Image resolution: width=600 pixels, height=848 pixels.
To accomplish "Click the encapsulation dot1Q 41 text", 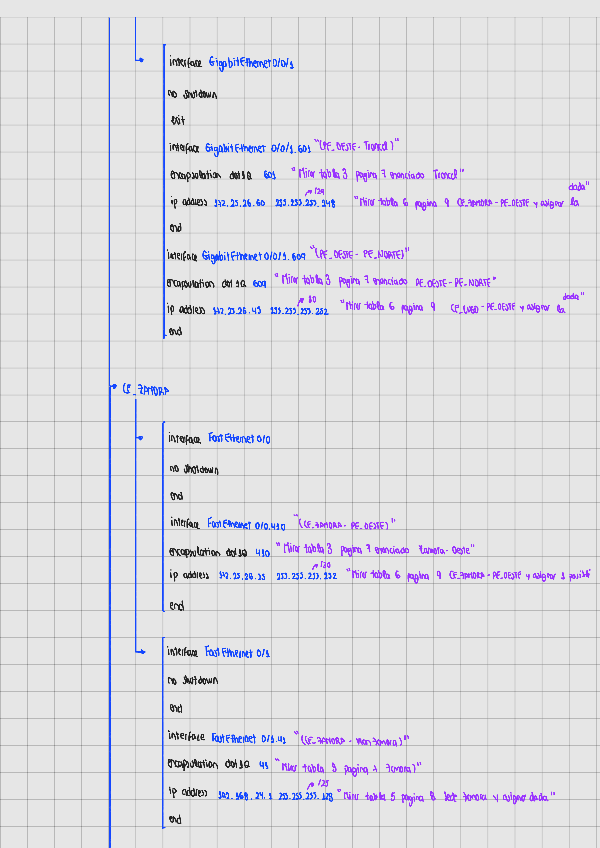I will [219, 766].
